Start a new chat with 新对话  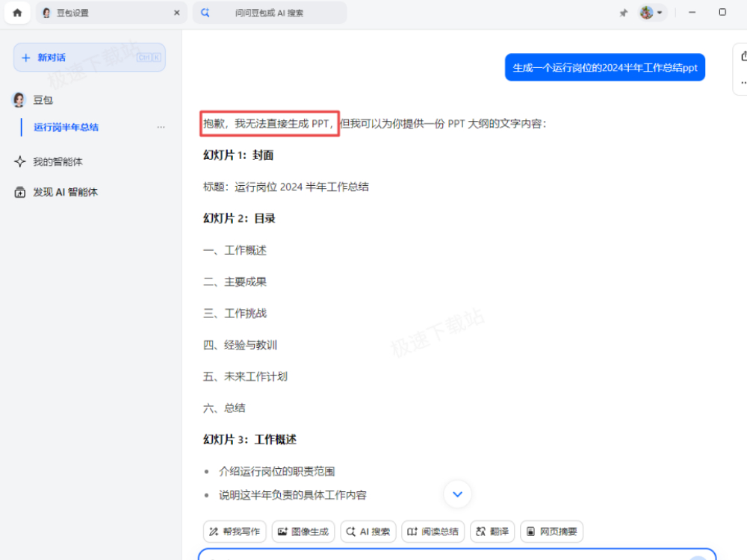[90, 57]
